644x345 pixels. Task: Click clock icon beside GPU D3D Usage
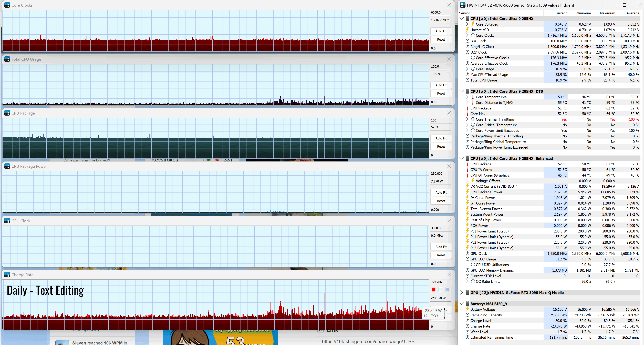point(467,259)
